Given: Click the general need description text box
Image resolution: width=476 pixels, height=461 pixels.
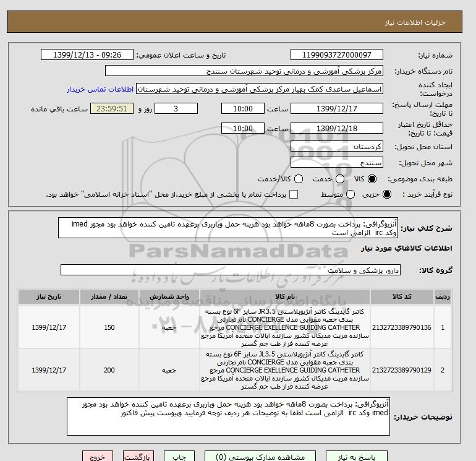Looking at the screenshot, I should click(x=228, y=228).
